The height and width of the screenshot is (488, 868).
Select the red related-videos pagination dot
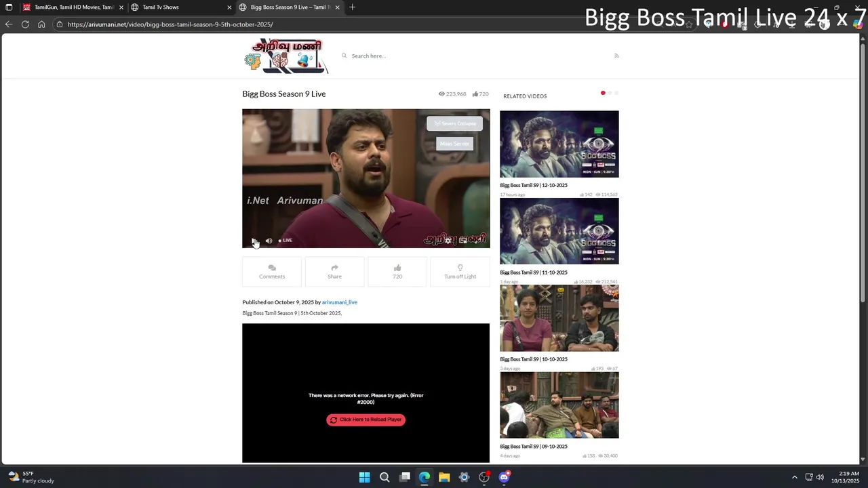[x=603, y=93]
